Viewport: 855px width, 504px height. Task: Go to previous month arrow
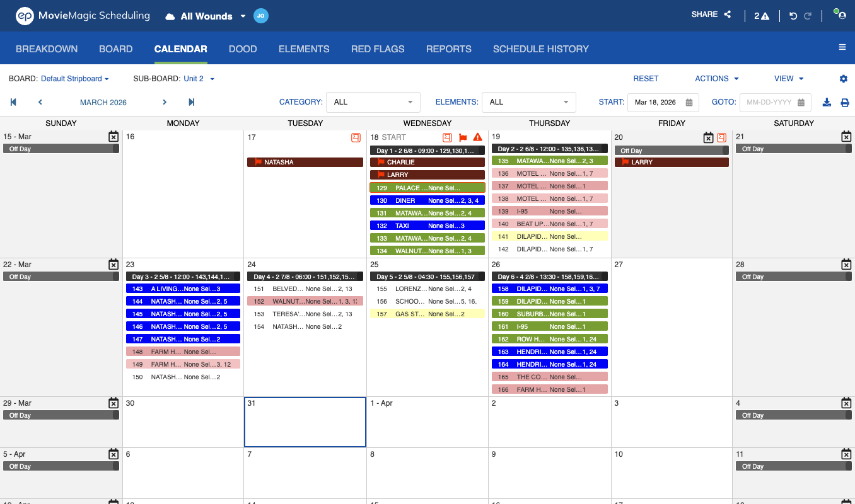[40, 102]
